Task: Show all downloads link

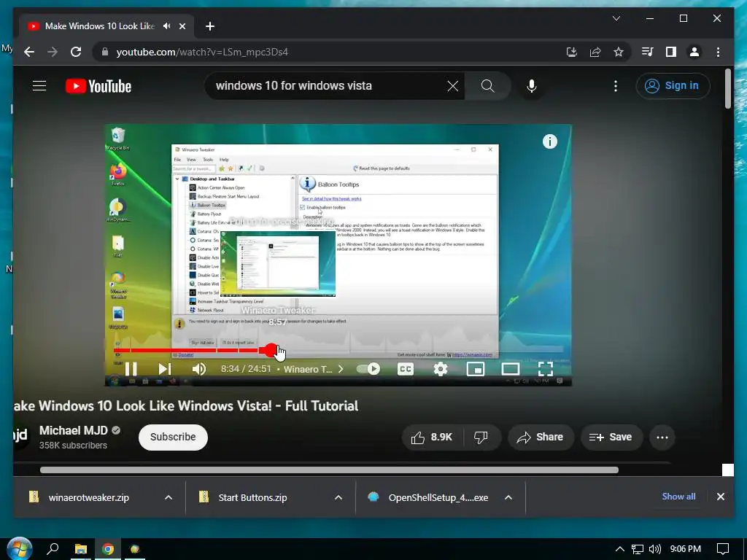Action: (x=678, y=497)
